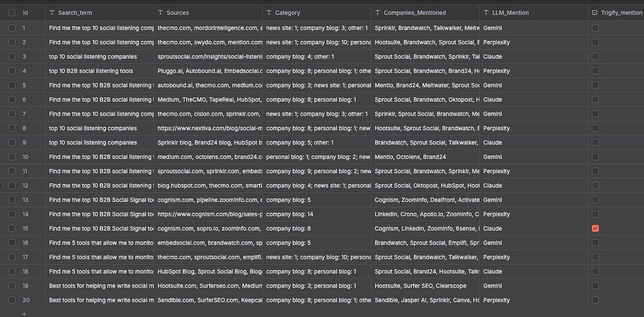Image resolution: width=644 pixels, height=317 pixels.
Task: Click the 'Hootsuite.com, Surferseo.com' Sources cell
Action: 208,286
